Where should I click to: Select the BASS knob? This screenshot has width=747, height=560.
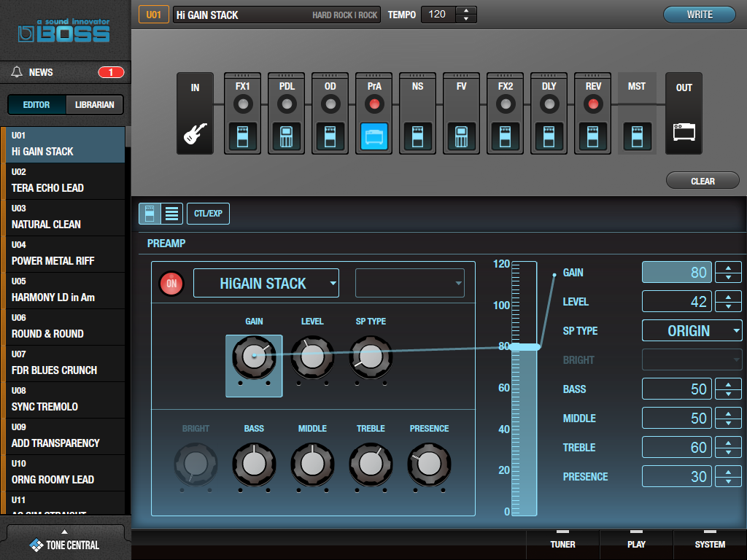(254, 464)
